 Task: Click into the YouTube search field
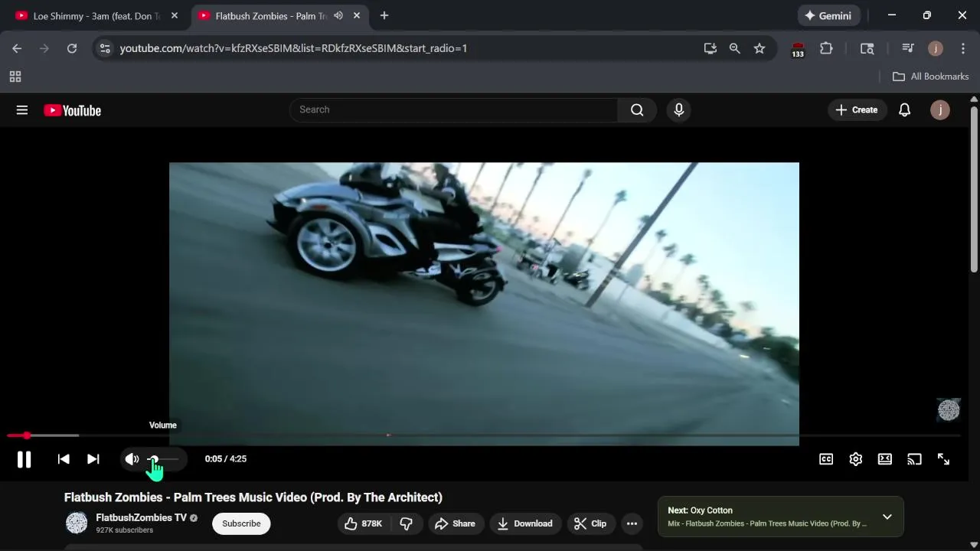(x=453, y=109)
